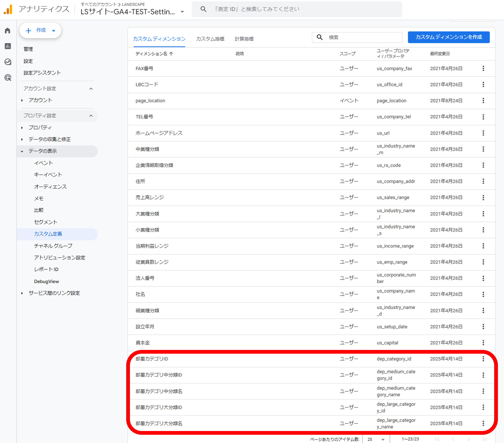504x443 pixels.
Task: Open more options for 法人番号 row
Action: (483, 278)
